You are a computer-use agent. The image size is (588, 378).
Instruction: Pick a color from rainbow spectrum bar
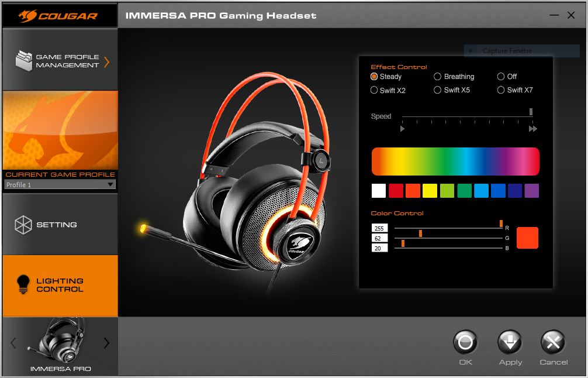coord(455,161)
